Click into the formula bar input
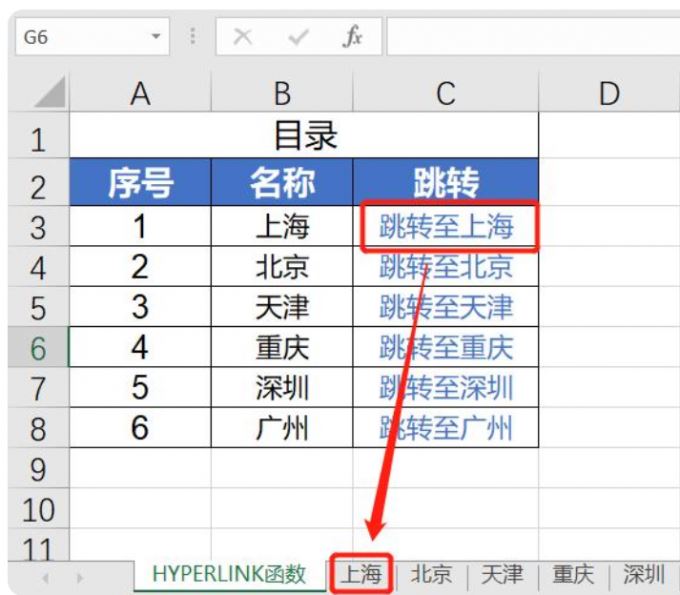This screenshot has width=680, height=595. pyautogui.click(x=533, y=37)
